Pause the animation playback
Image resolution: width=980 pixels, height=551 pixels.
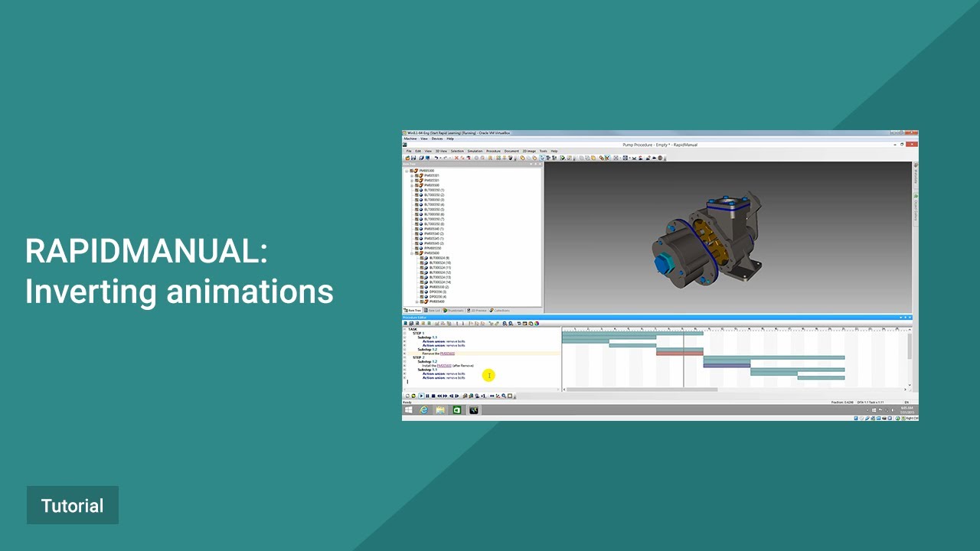(x=427, y=396)
